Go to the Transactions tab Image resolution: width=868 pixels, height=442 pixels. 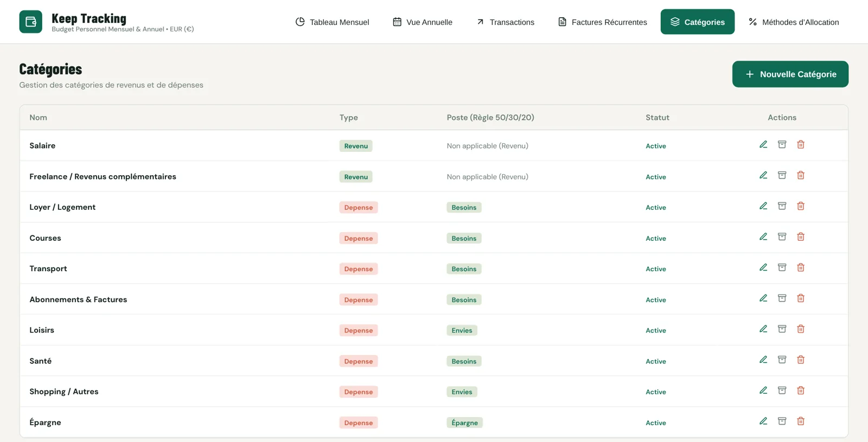(x=505, y=22)
